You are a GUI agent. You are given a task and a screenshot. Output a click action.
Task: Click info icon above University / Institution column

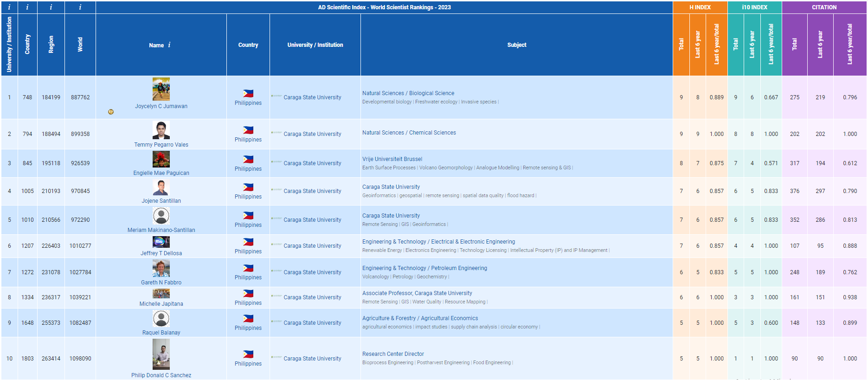point(9,7)
